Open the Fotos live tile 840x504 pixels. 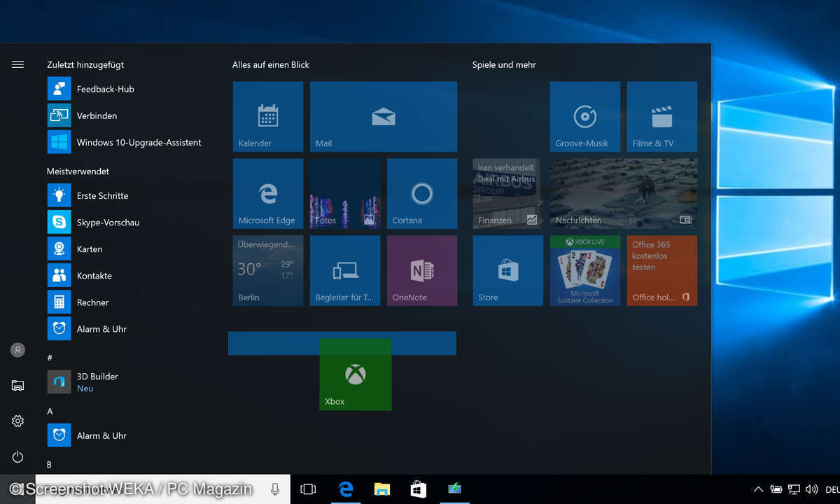point(345,194)
